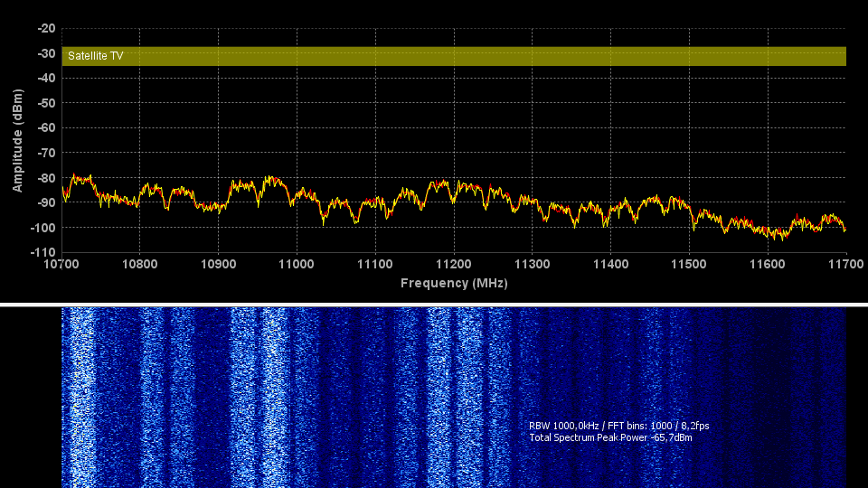Select the -110 amplitude tick label
The width and height of the screenshot is (868, 488).
(x=42, y=251)
